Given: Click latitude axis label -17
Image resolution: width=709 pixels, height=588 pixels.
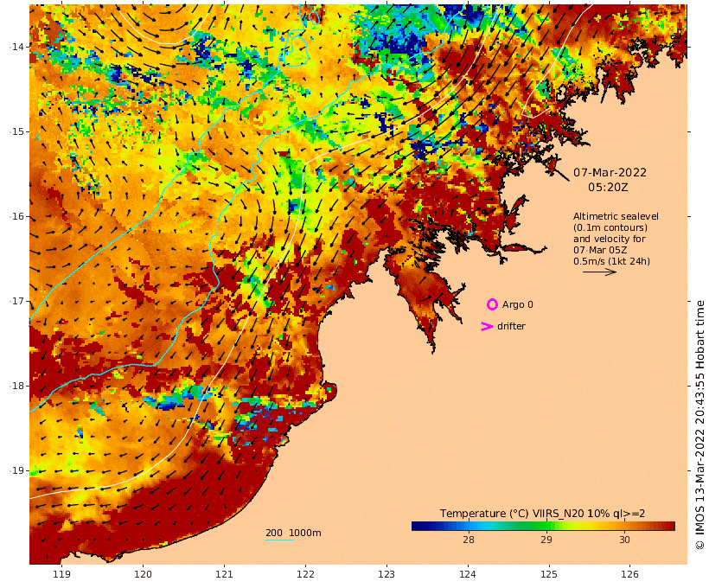Looking at the screenshot, I should pos(17,301).
